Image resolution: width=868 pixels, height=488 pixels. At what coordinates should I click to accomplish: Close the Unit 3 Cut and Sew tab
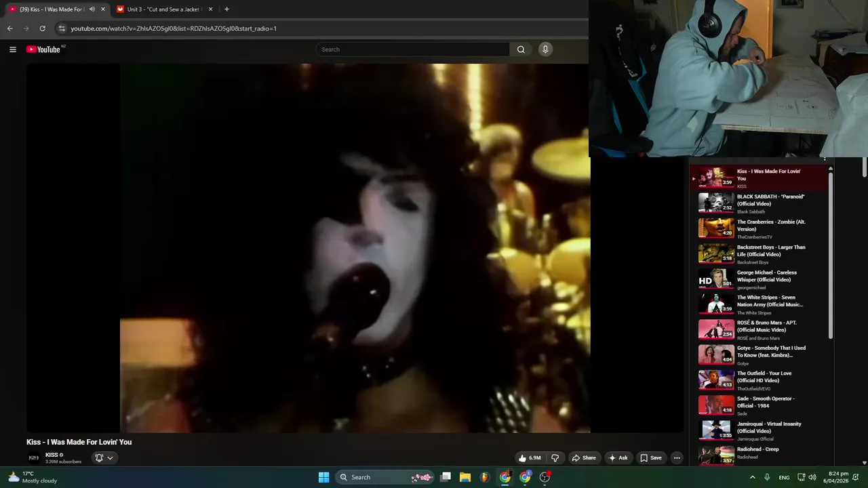[x=210, y=9]
